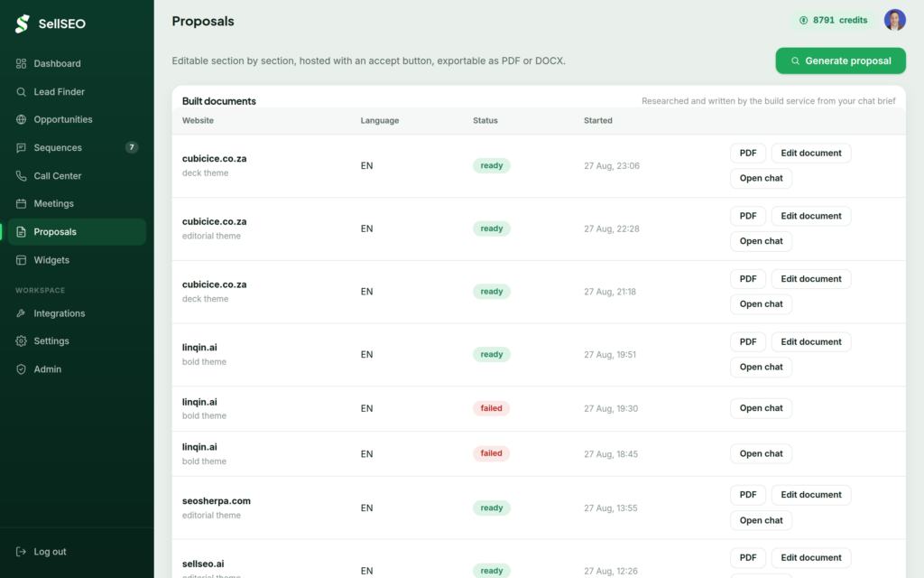Download PDF for seosherpa.com row
This screenshot has height=578, width=924.
point(748,495)
